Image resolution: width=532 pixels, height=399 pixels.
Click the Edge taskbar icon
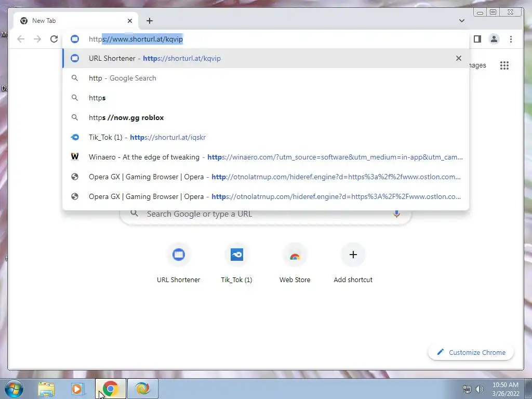(142, 389)
